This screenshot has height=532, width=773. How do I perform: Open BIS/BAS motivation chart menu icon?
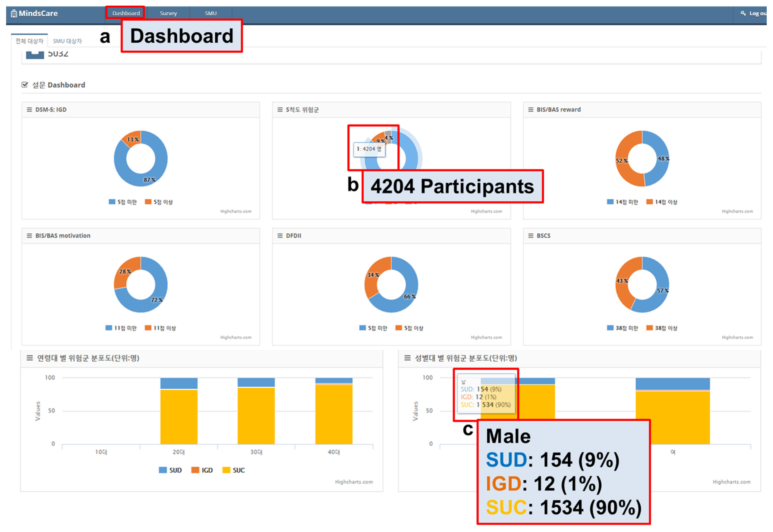29,236
